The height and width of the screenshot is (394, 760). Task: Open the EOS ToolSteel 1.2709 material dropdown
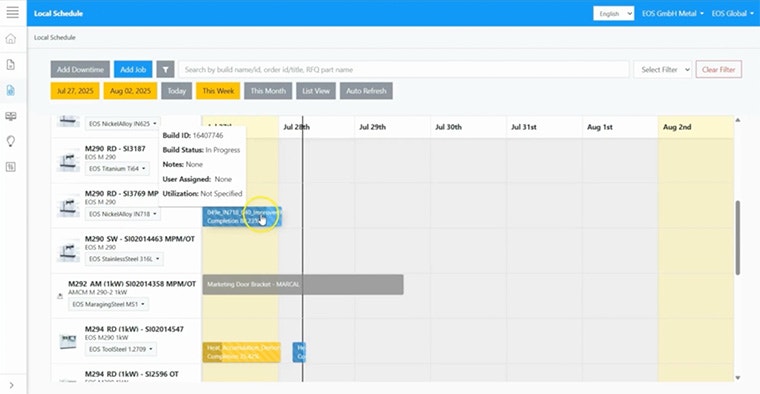pyautogui.click(x=121, y=349)
